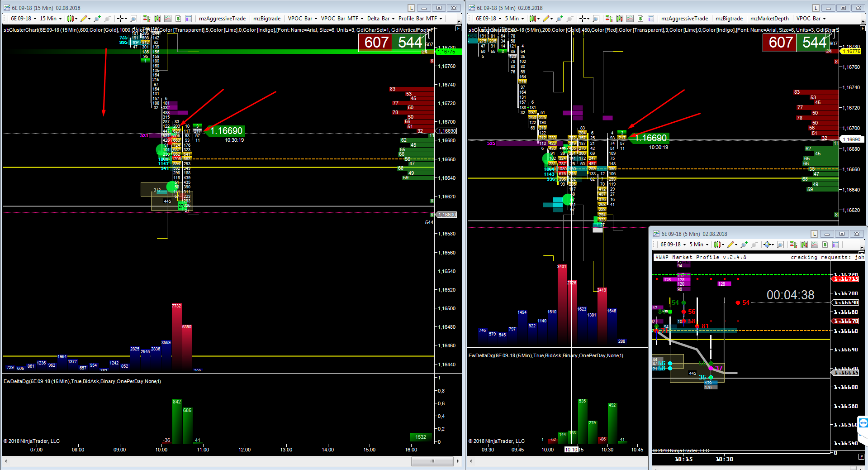
Task: Toggle F button in top 5 Min chart corner
Action: coord(862,28)
